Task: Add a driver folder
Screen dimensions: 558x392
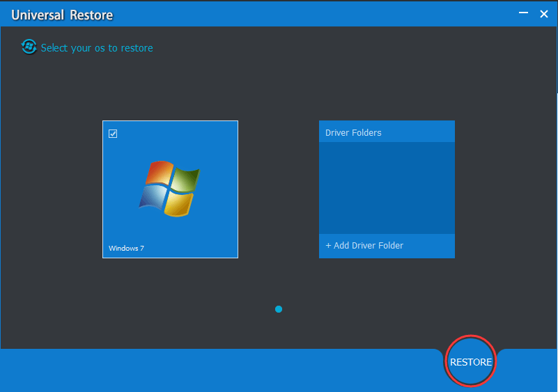Action: pos(364,246)
